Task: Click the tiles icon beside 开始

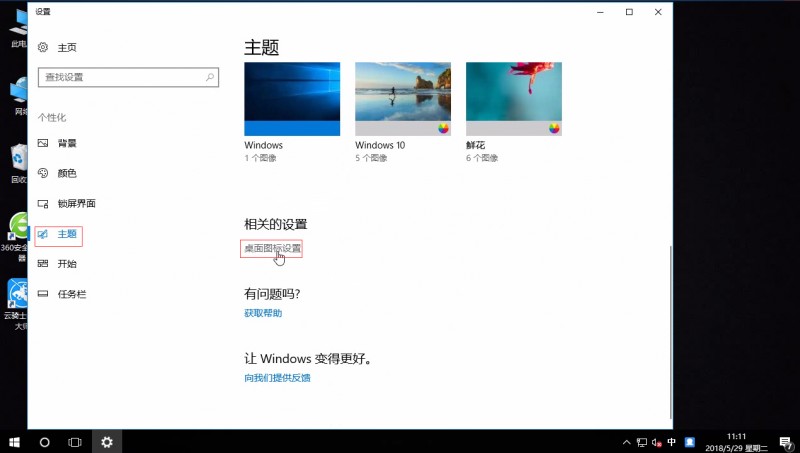Action: coord(43,264)
